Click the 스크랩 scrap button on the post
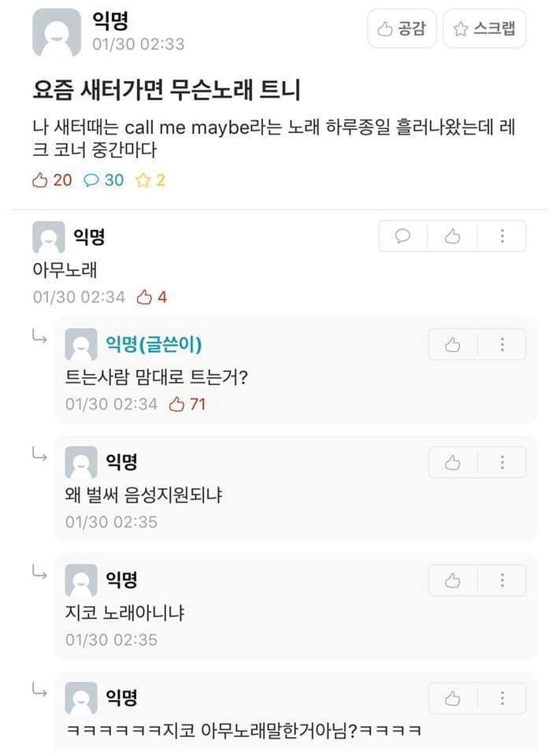Screen dimensions: 559x756 pyautogui.click(x=484, y=29)
